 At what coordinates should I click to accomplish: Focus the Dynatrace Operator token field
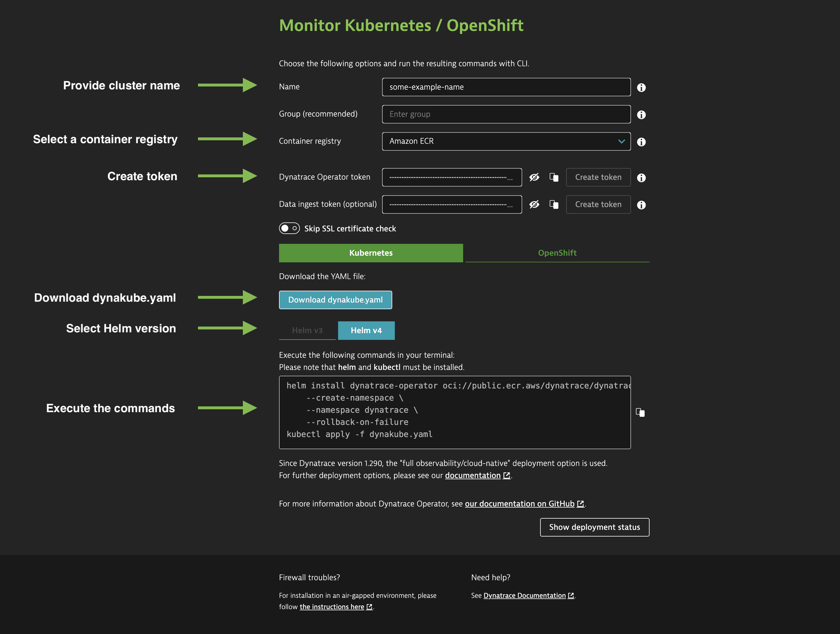click(452, 178)
